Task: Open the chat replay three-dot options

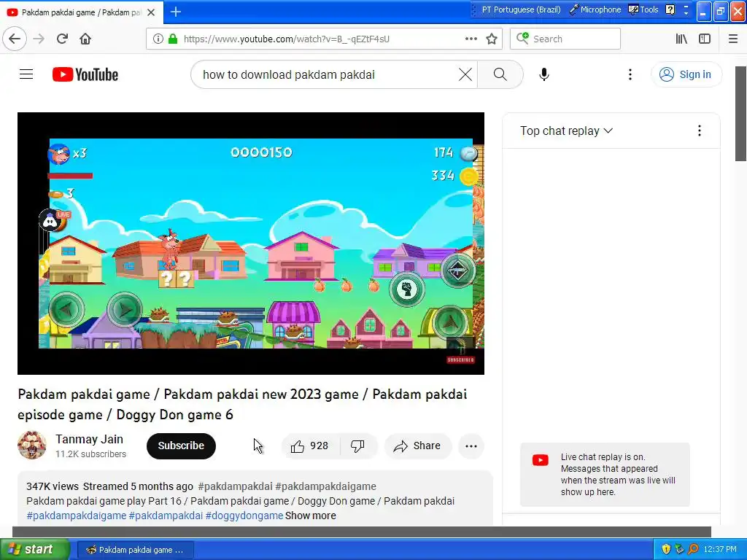Action: (x=700, y=131)
